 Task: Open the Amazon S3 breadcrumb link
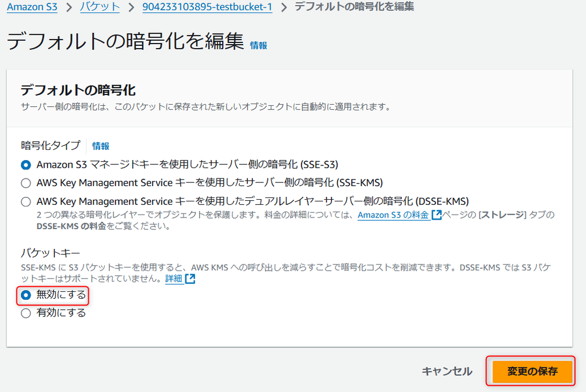click(32, 7)
